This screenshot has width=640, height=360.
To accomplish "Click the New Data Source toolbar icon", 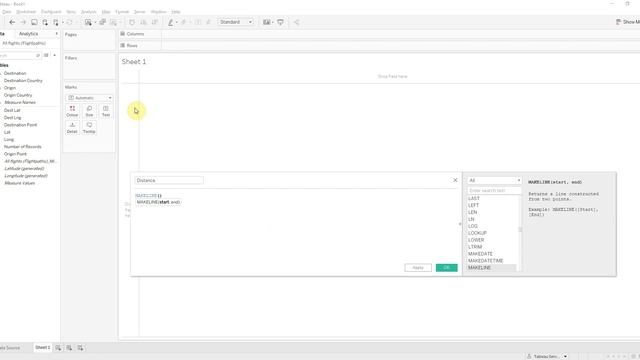I will pos(45,22).
